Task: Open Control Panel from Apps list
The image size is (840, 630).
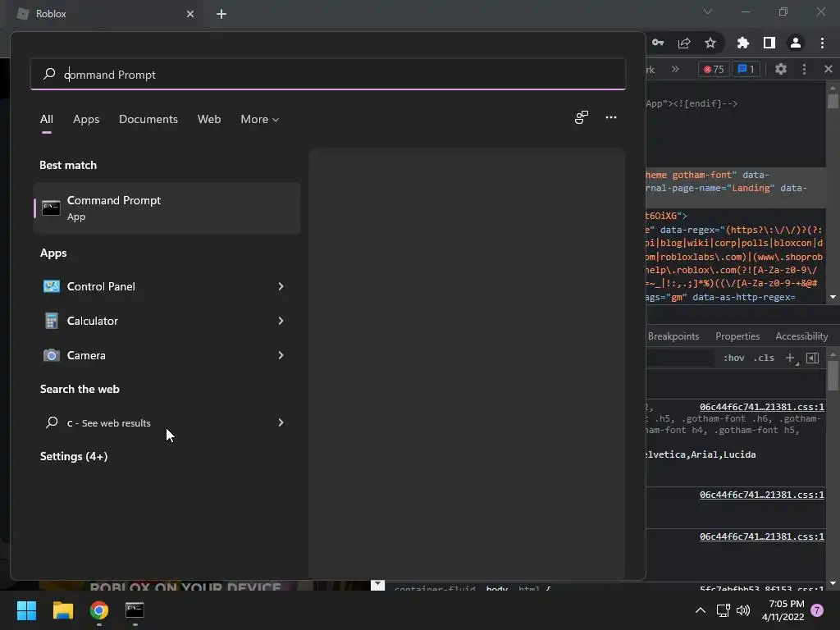Action: pos(167,286)
